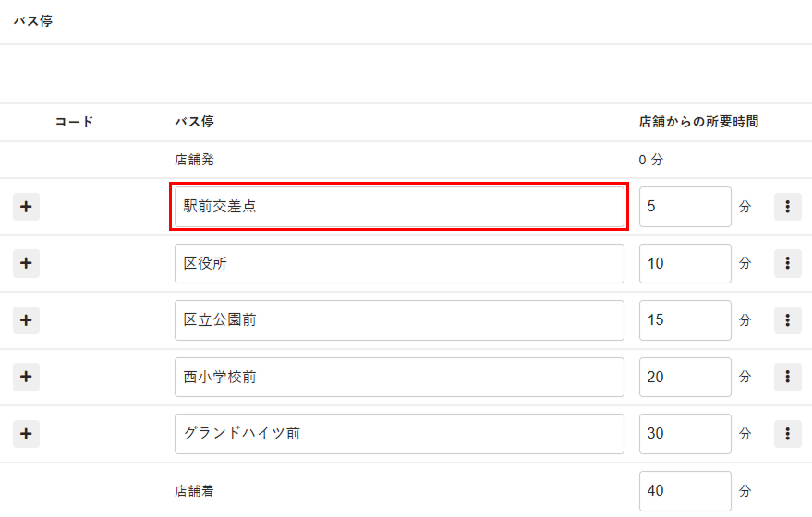Click the plus icon beside 駅前交差点
The height and width of the screenshot is (517, 812).
pyautogui.click(x=26, y=207)
